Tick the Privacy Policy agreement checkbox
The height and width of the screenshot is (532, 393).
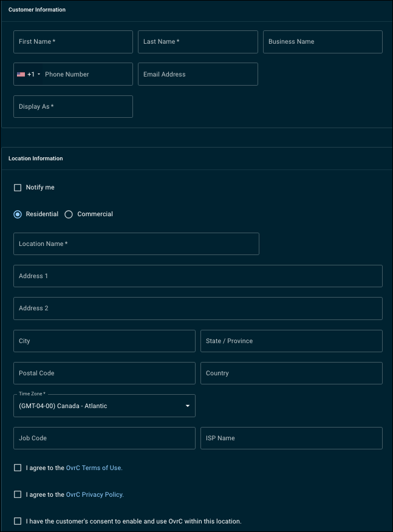pos(18,494)
